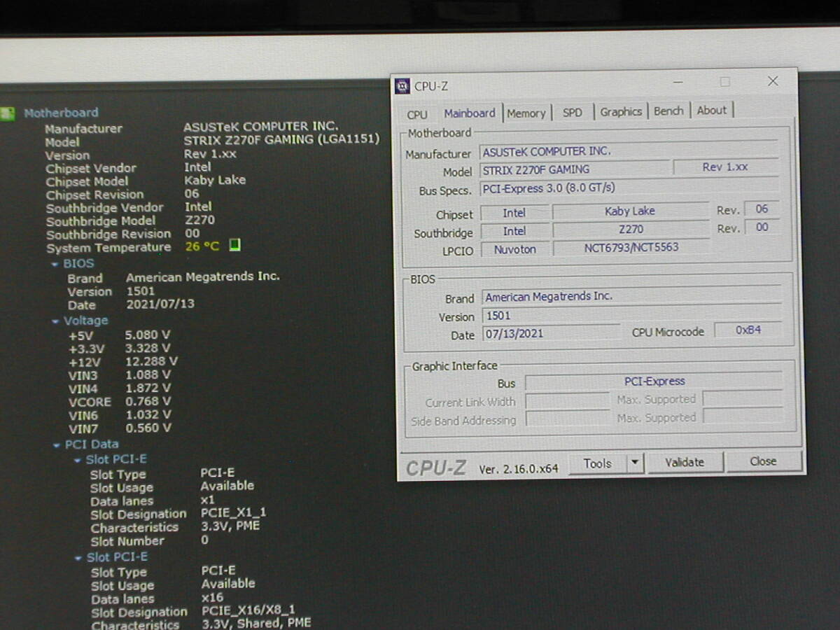Open the Tools dropdown arrow
Screen dimensions: 840x630
pyautogui.click(x=635, y=463)
